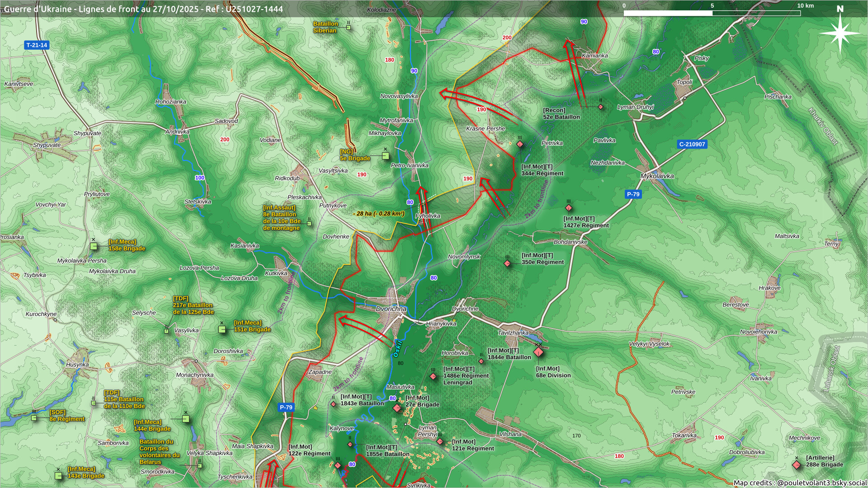This screenshot has width=868, height=488.
Task: Click the Bataillon Siberian unit marker
Action: (349, 28)
